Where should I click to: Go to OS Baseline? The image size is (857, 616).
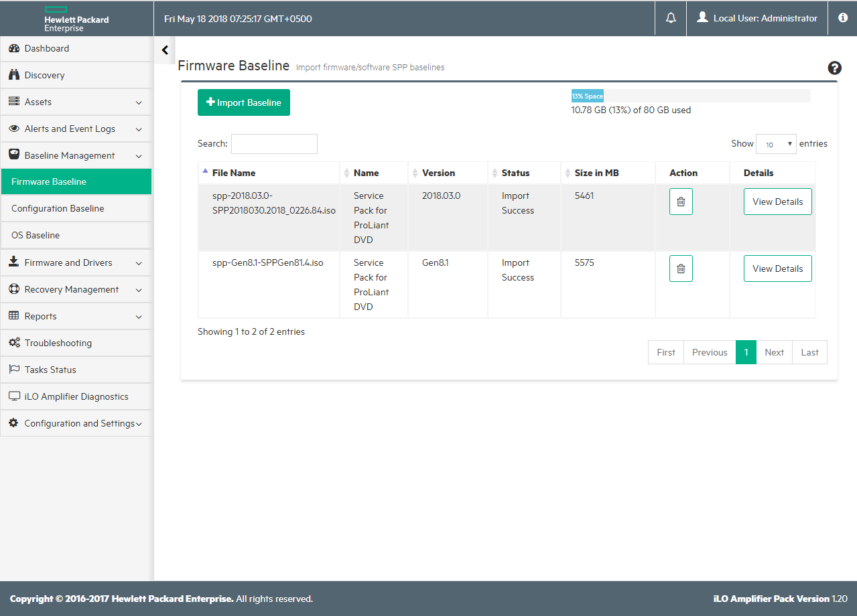pyautogui.click(x=36, y=235)
